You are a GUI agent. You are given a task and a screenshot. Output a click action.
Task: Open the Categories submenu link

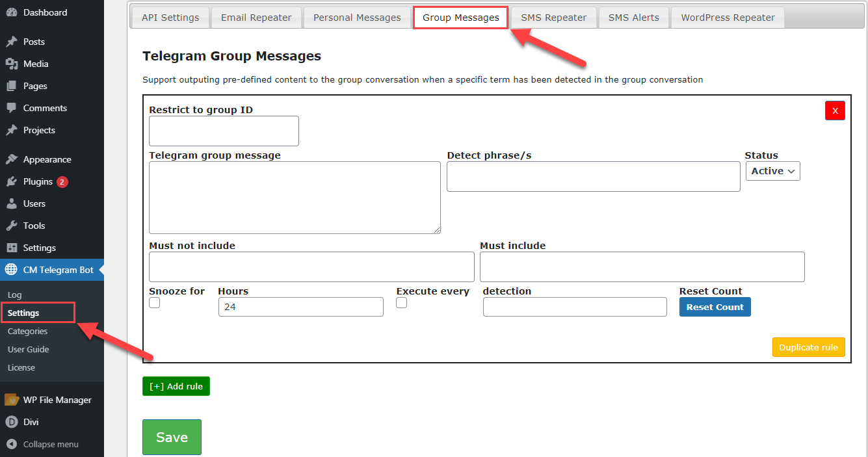pyautogui.click(x=27, y=331)
